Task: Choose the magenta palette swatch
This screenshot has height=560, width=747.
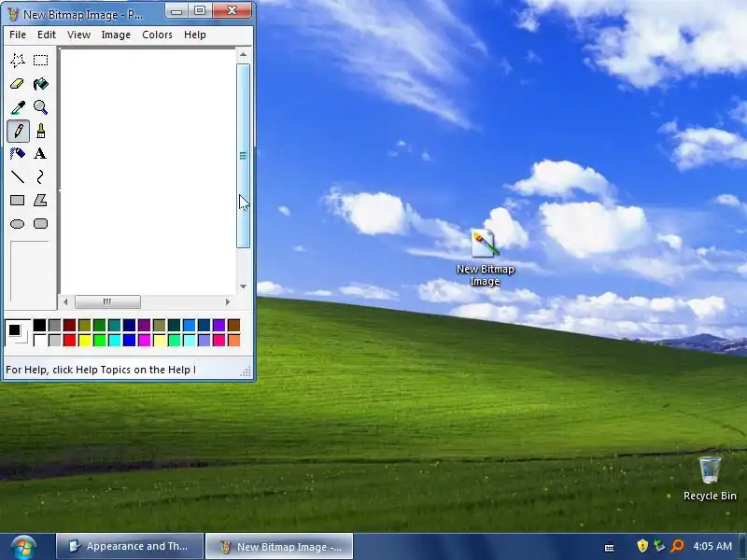Action: click(x=144, y=340)
